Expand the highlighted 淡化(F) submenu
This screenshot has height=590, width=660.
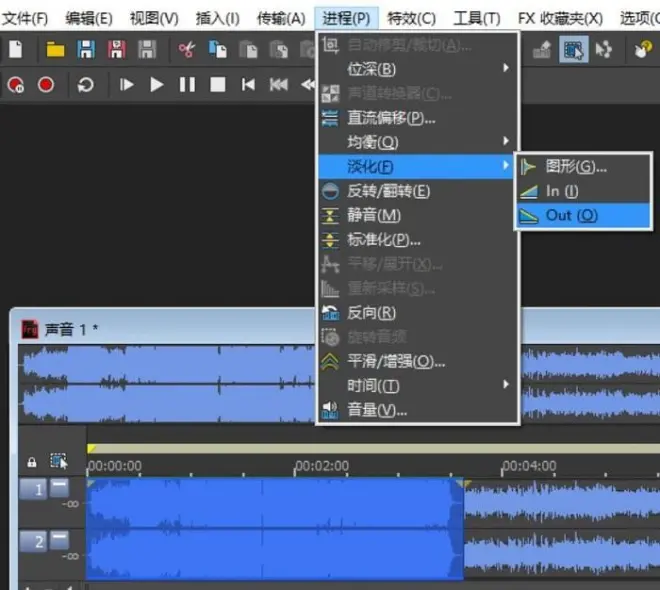tap(417, 167)
